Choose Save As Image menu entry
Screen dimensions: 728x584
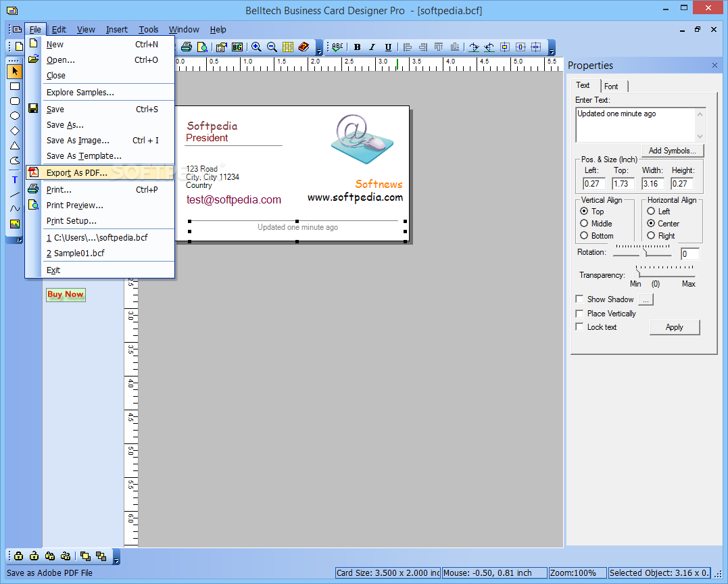click(100, 140)
